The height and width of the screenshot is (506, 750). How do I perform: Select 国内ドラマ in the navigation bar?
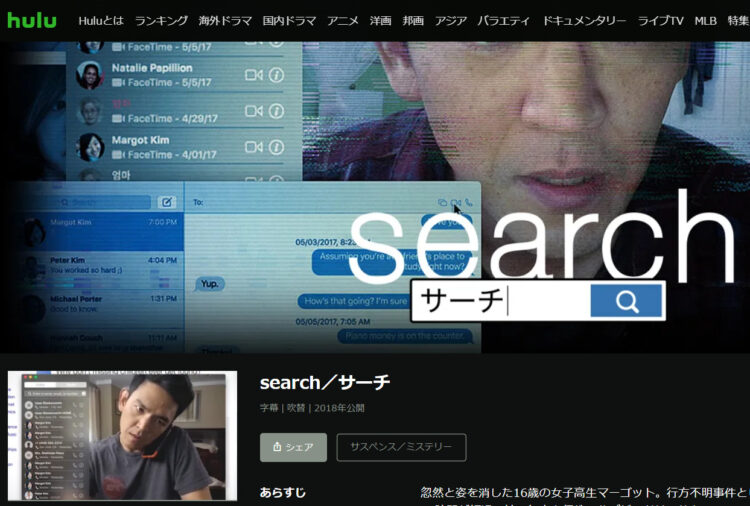tap(289, 21)
